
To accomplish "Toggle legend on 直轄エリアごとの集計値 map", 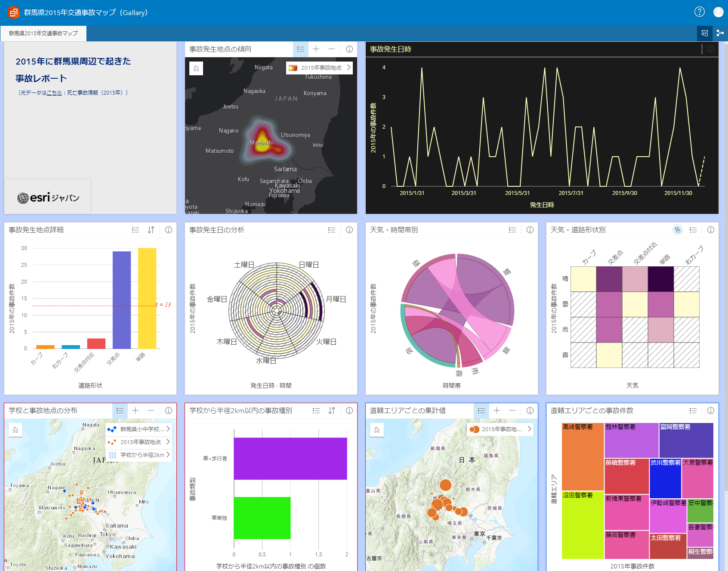I will pos(481,411).
